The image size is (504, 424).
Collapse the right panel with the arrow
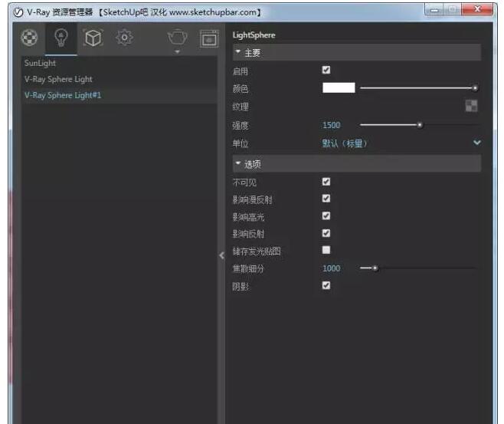(x=222, y=255)
